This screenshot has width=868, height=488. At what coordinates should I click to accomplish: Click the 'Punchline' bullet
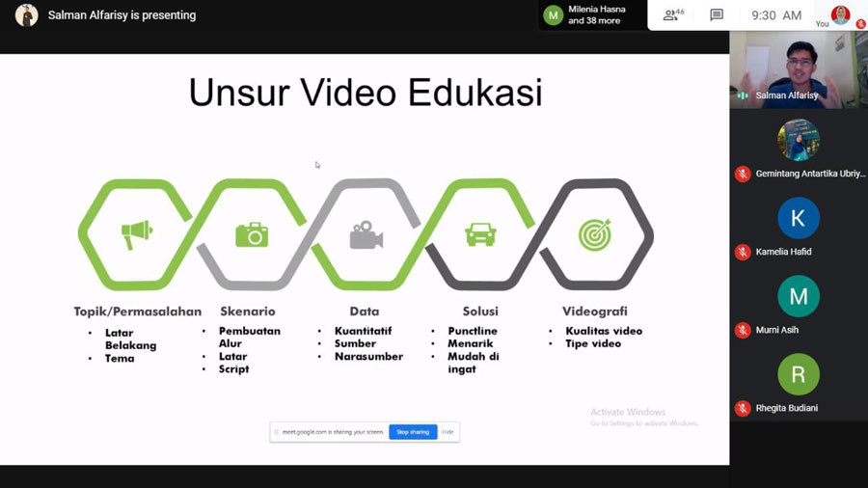tap(473, 331)
